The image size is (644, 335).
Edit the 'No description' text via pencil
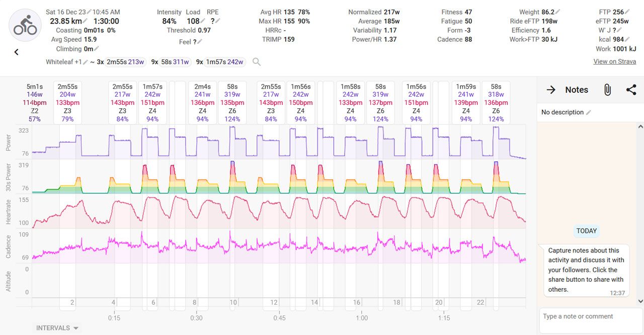point(589,112)
